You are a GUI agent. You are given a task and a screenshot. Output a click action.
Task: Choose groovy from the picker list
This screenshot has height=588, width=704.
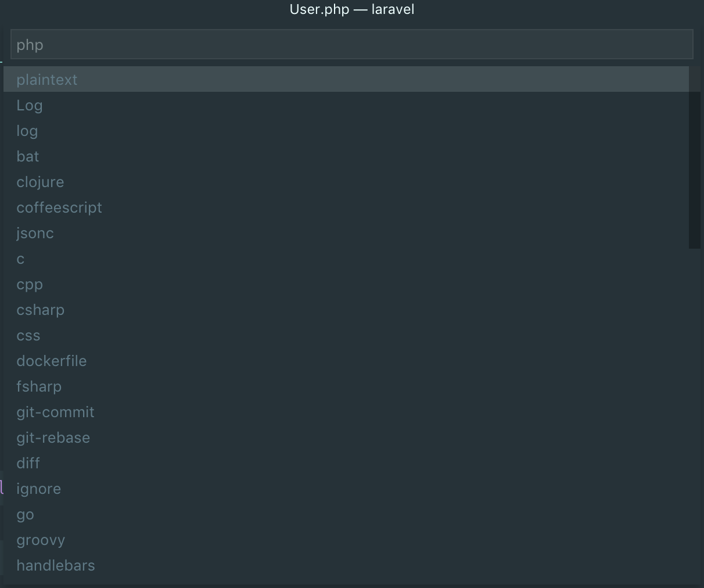(x=41, y=540)
